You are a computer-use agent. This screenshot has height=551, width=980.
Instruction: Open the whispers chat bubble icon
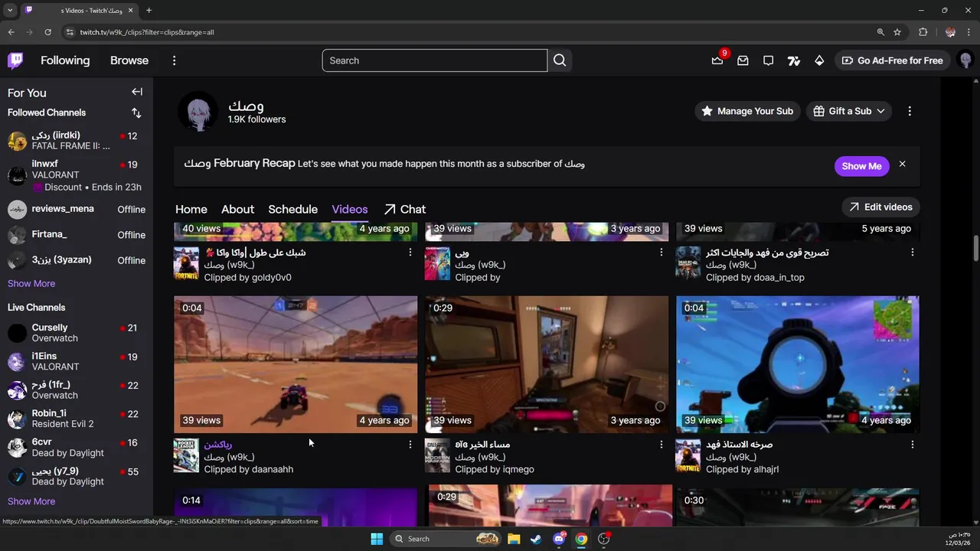point(768,60)
